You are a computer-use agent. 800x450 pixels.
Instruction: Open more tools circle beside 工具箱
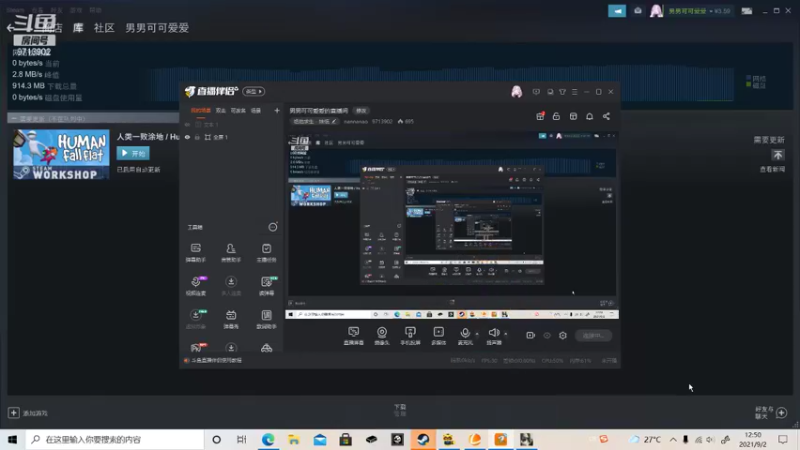[273, 227]
